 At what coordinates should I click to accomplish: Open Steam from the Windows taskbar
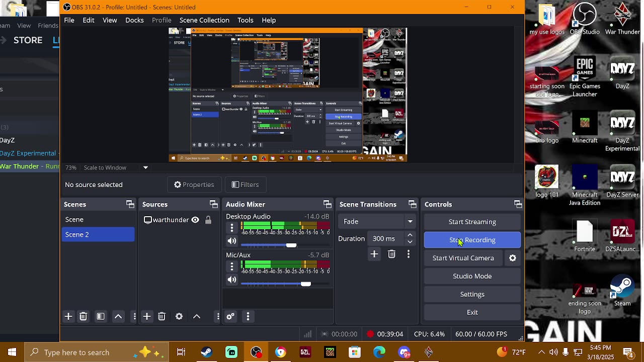pyautogui.click(x=206, y=352)
